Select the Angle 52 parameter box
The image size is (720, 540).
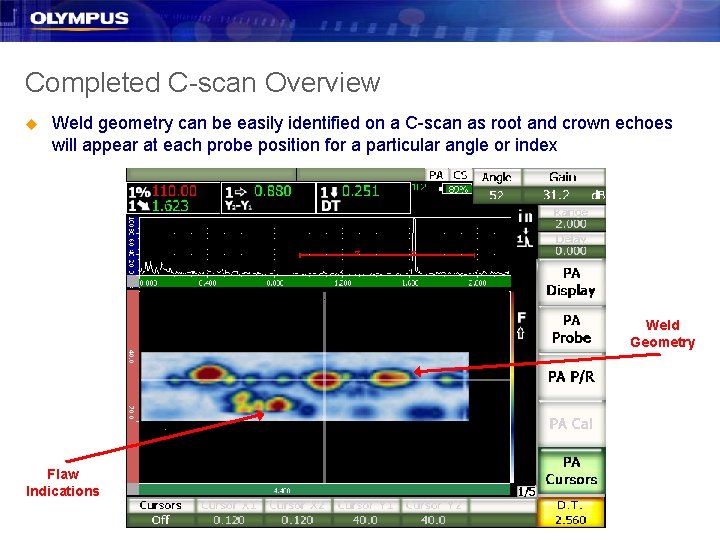(497, 186)
